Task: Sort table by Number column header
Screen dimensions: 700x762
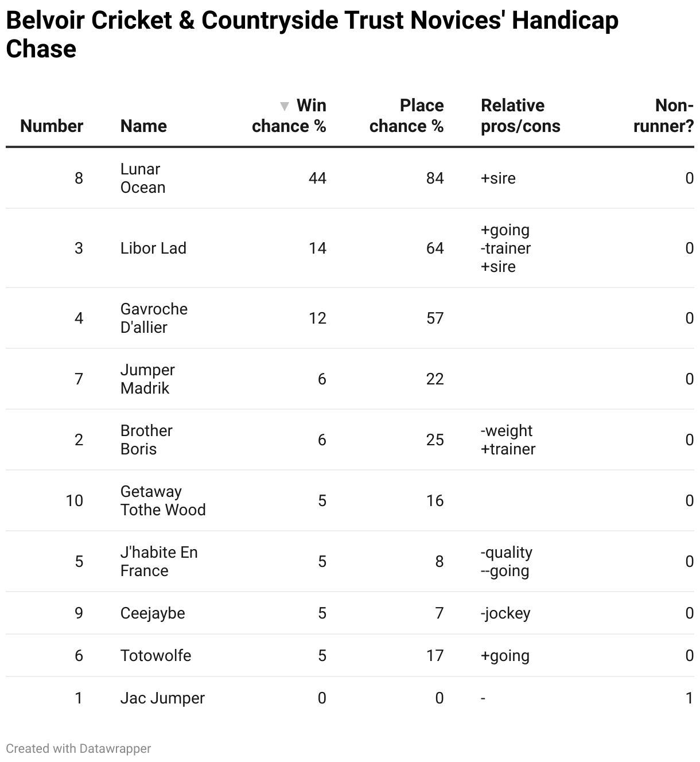Action: coord(52,126)
